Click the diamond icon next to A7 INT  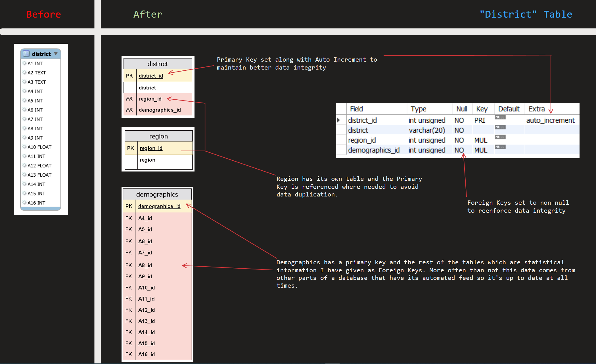(x=25, y=119)
